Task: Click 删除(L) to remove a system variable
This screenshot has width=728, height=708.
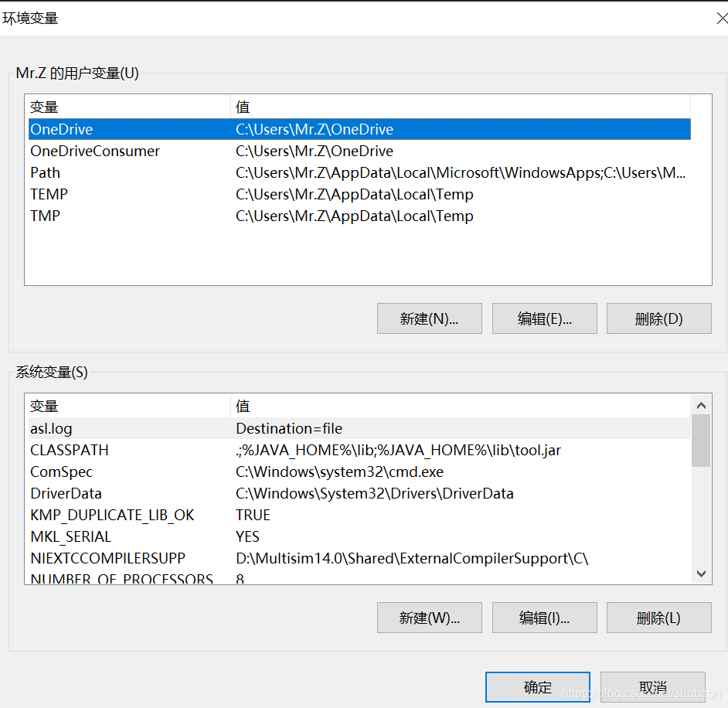Action: [658, 617]
